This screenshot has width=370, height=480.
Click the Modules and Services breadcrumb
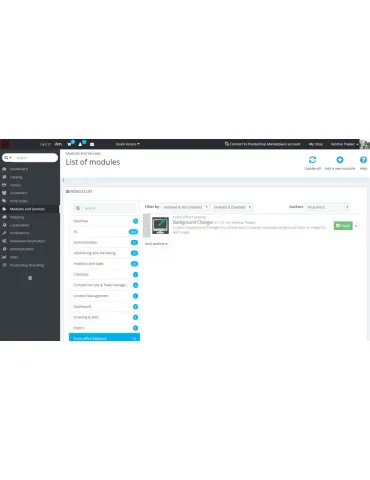click(83, 153)
